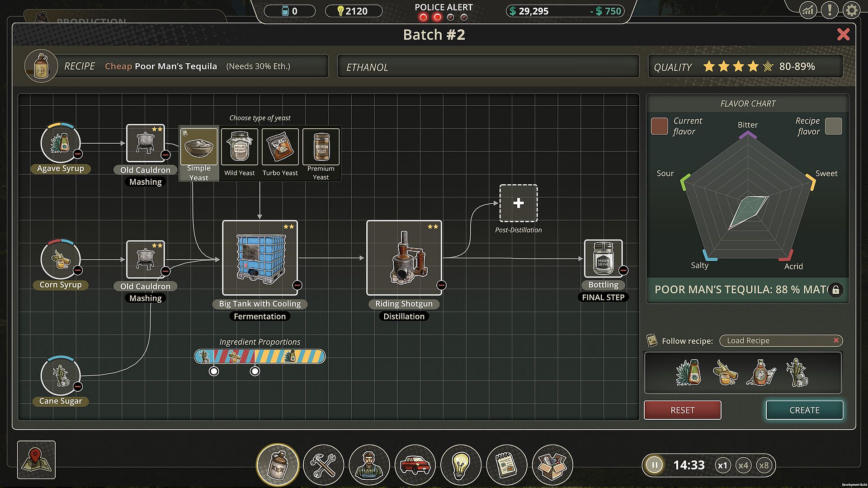The width and height of the screenshot is (868, 488).
Task: Open the tools and wrench menu
Action: [323, 465]
